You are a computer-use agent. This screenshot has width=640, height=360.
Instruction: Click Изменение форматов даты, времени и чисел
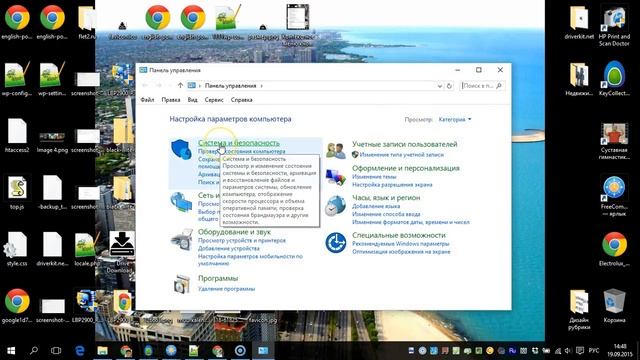click(x=411, y=222)
